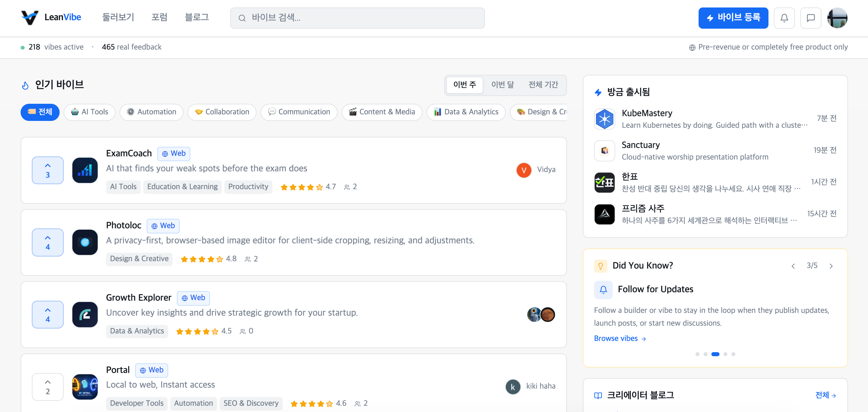Click the vibe search input field
This screenshot has height=412, width=868.
(x=357, y=18)
